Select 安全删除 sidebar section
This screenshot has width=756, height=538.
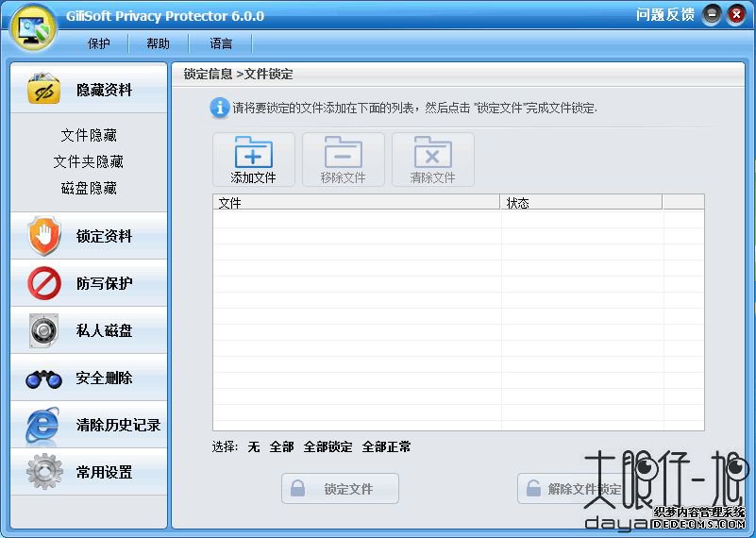89,378
